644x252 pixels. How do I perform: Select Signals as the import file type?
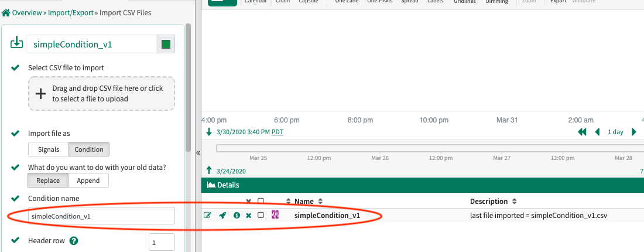pyautogui.click(x=49, y=149)
